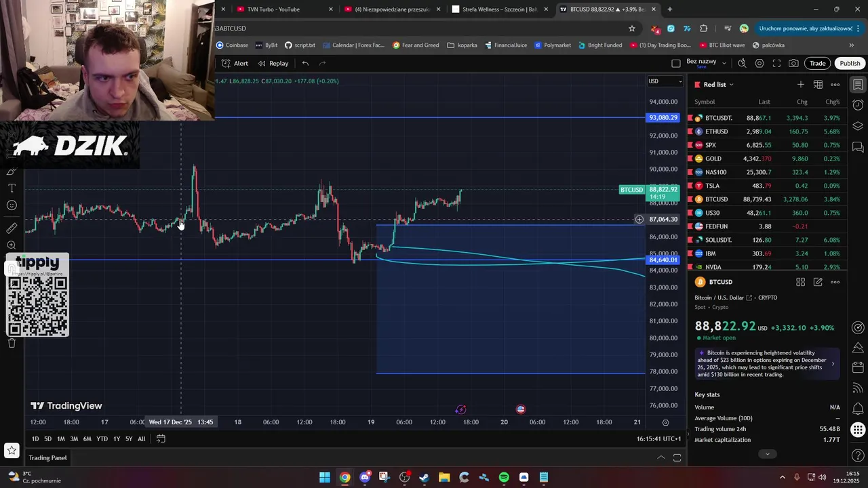The height and width of the screenshot is (488, 868).
Task: Open browser extensions puzzle icon
Action: point(703,28)
